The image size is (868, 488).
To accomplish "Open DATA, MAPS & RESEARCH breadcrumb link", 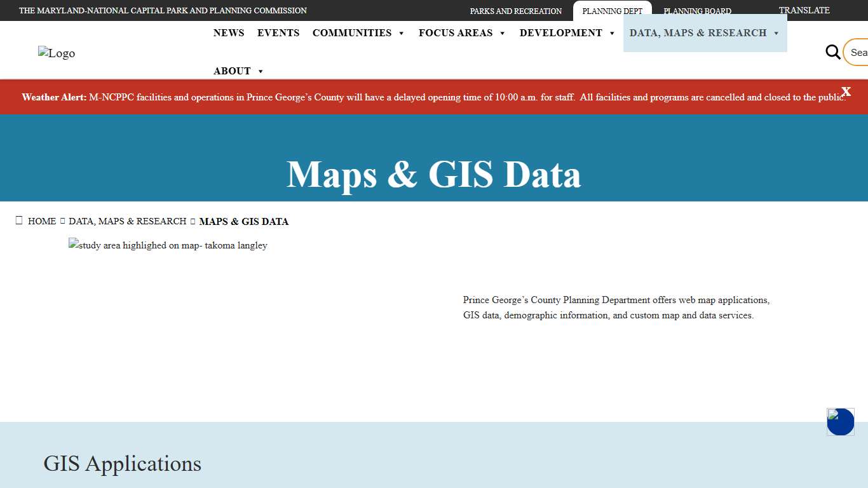I will point(128,221).
